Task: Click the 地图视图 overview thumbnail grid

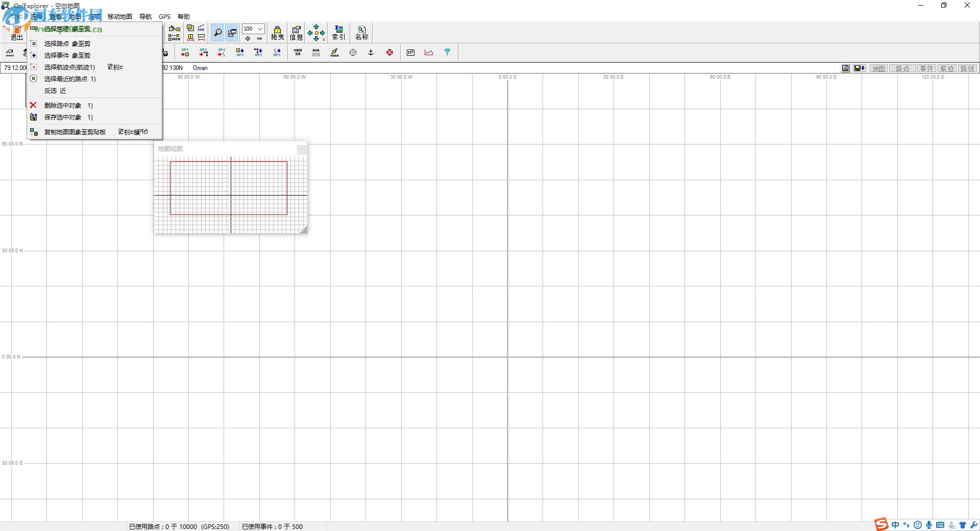Action: (231, 195)
